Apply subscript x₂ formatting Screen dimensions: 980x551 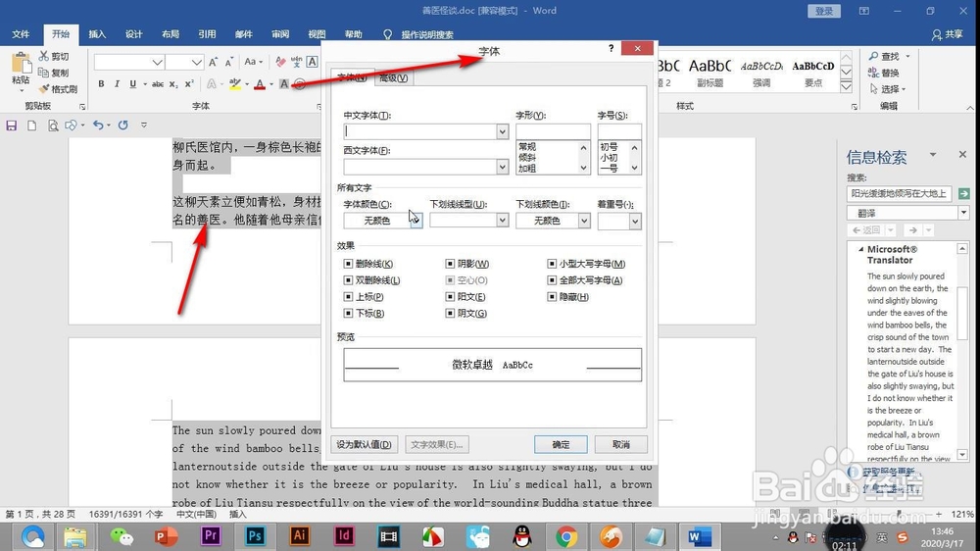(x=173, y=83)
